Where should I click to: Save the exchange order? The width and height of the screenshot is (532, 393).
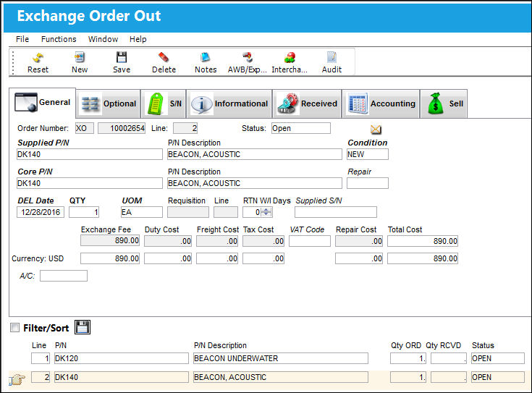click(x=122, y=57)
